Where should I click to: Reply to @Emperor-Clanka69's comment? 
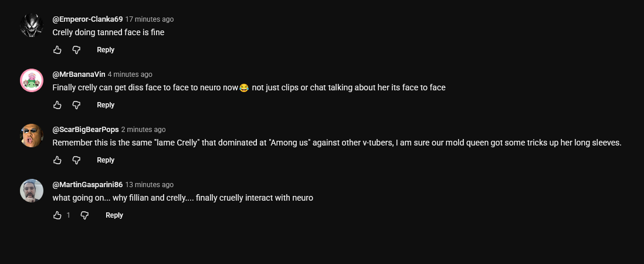pyautogui.click(x=106, y=50)
